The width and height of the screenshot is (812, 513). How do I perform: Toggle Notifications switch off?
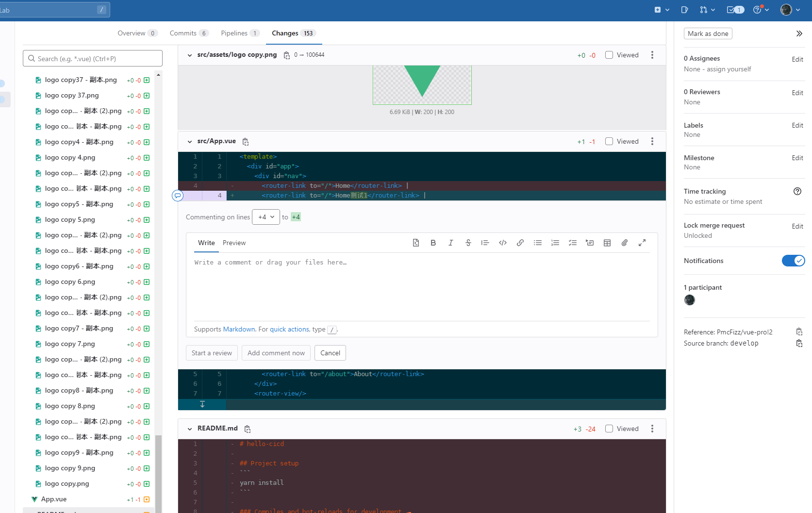(x=793, y=261)
